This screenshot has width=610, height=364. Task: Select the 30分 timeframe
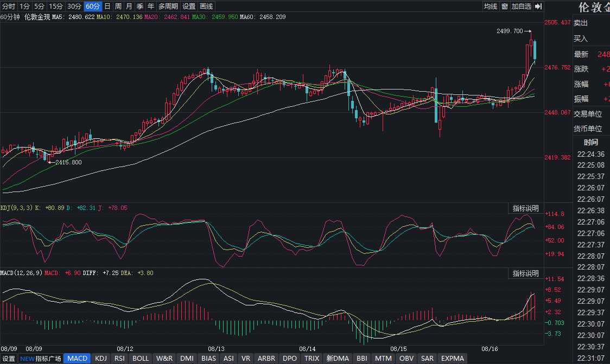click(x=74, y=6)
